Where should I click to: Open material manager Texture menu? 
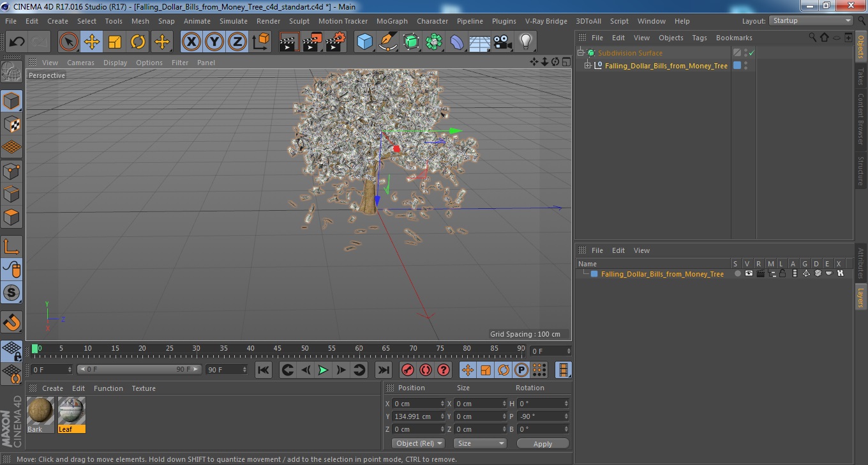coord(144,388)
